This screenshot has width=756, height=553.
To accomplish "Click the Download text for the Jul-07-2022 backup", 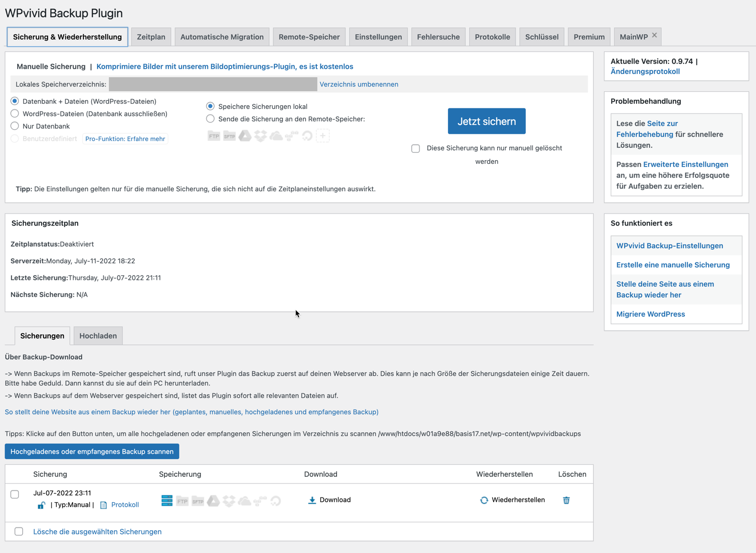I will (x=335, y=500).
